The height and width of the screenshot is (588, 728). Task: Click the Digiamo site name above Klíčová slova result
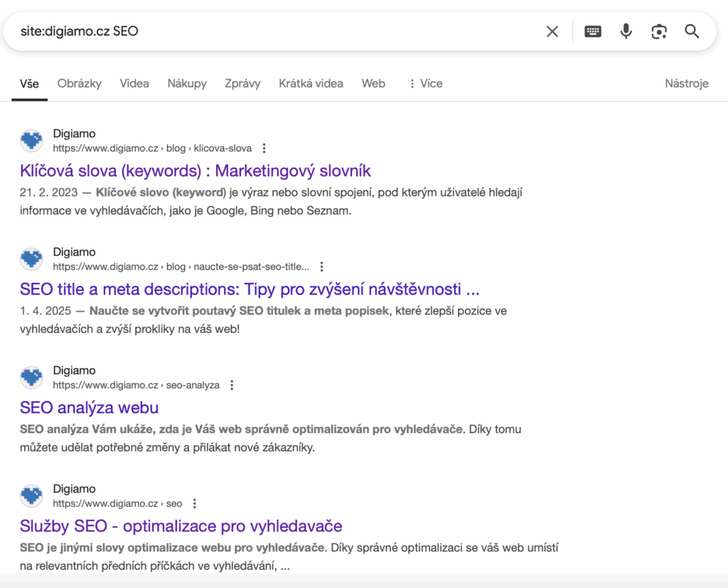74,134
